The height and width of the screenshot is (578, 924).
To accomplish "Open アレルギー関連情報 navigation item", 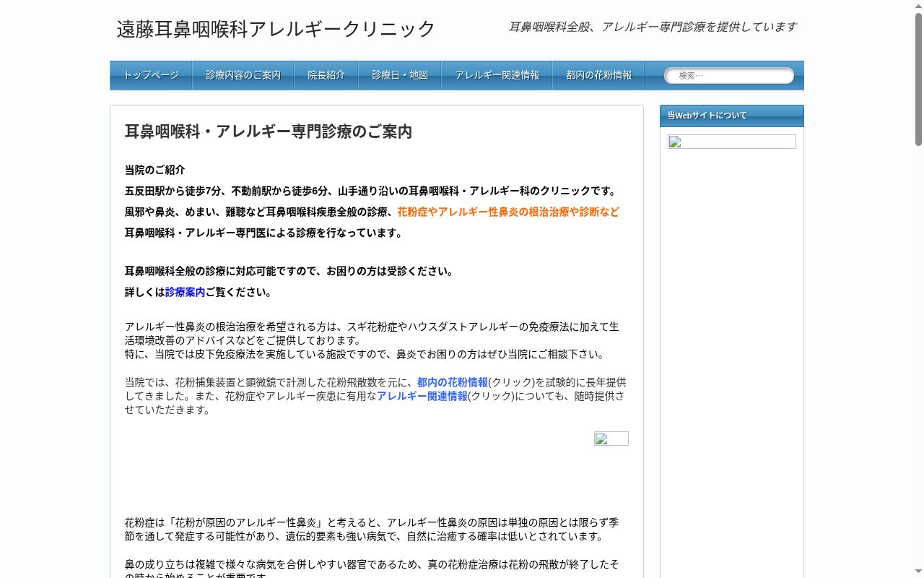I will 497,75.
